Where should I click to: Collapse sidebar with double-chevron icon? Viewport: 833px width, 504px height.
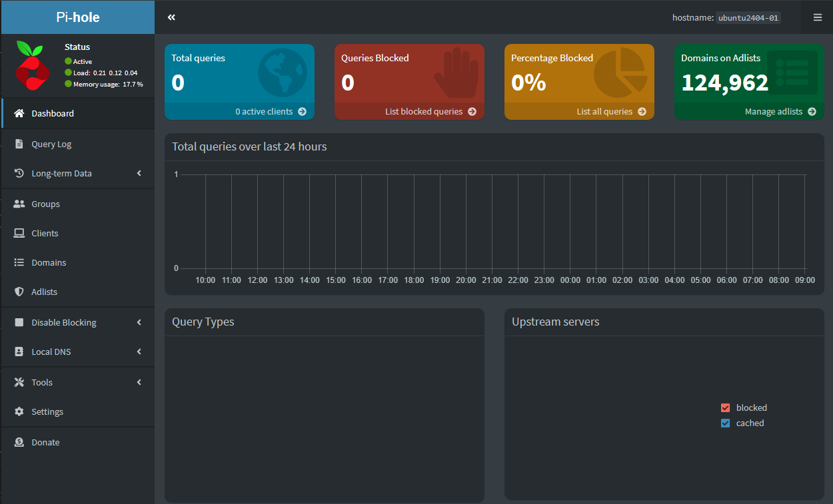(x=171, y=17)
